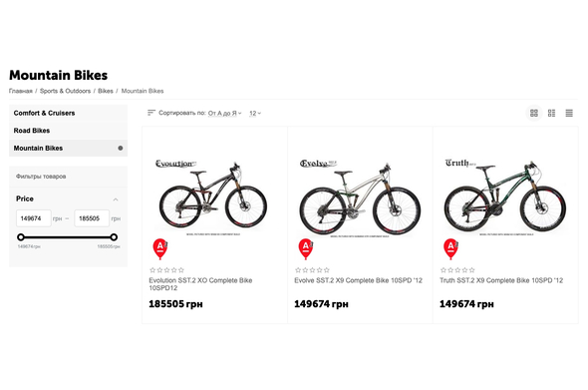
Task: Click the sort lines icon
Action: coord(151,113)
